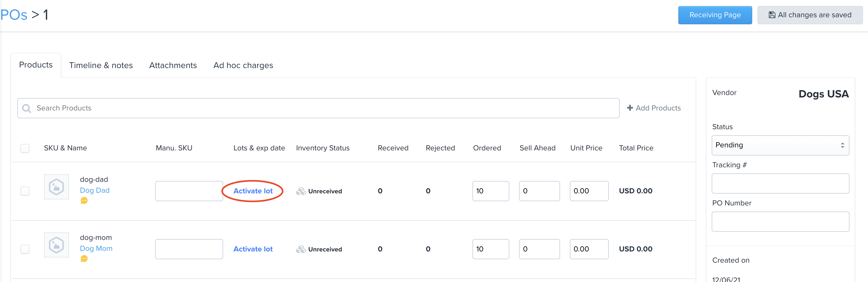Click the save disk icon beside 'All changes are saved'
The width and height of the screenshot is (868, 282).
(x=773, y=15)
